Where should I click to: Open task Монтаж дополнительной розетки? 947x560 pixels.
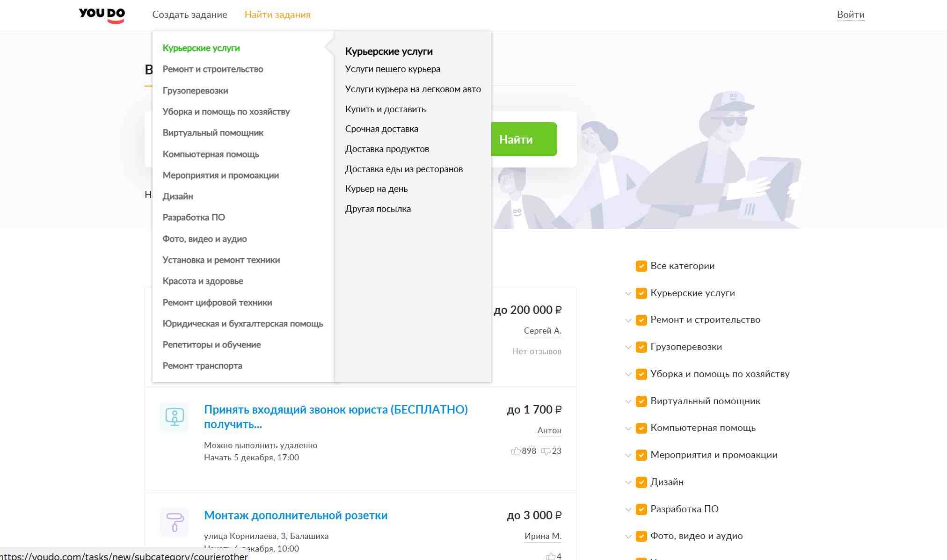click(295, 516)
